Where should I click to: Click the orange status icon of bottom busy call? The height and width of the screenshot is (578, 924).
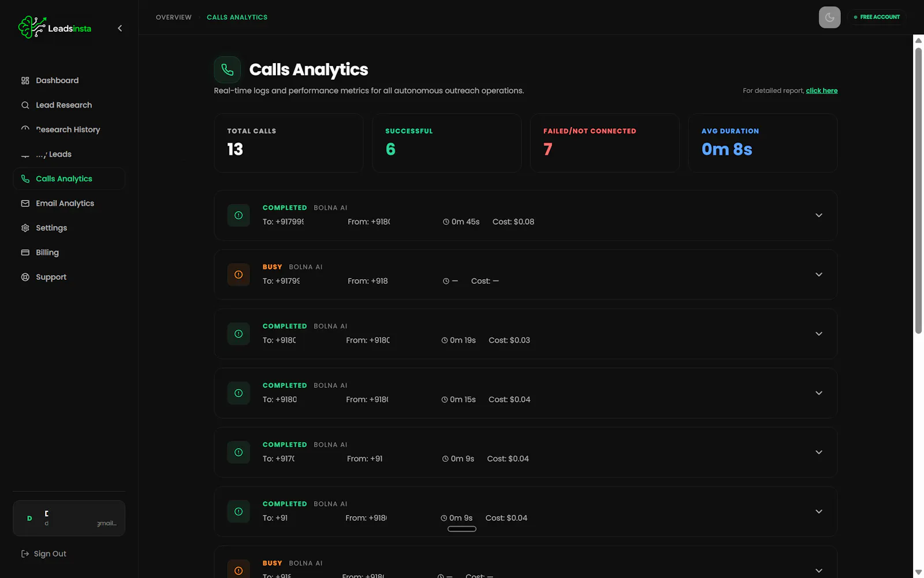tap(239, 569)
